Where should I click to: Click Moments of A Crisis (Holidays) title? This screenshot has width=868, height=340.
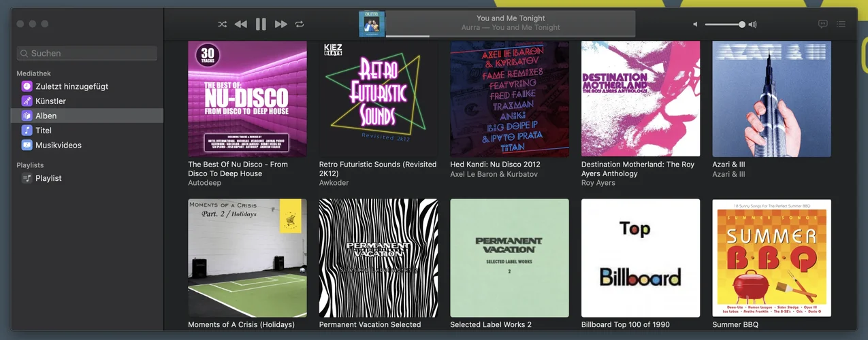tap(241, 324)
